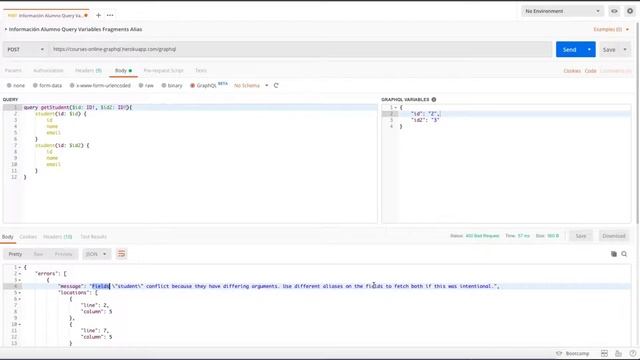Open a new request tab with plus icon

pos(98,15)
